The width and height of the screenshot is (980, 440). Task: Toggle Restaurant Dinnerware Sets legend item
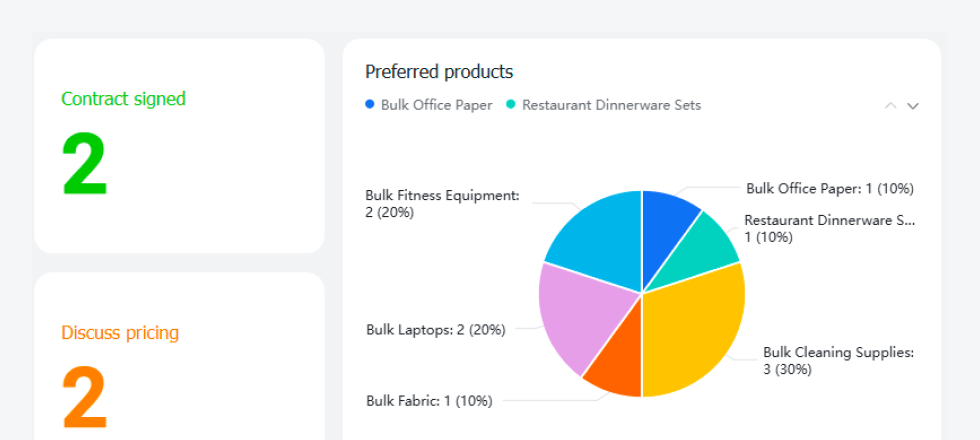click(603, 105)
